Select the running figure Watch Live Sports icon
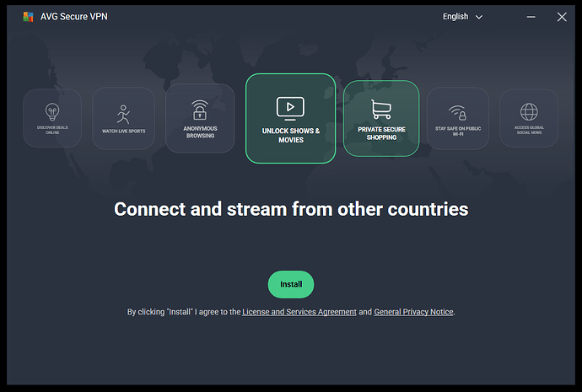Image resolution: width=582 pixels, height=392 pixels. (123, 113)
